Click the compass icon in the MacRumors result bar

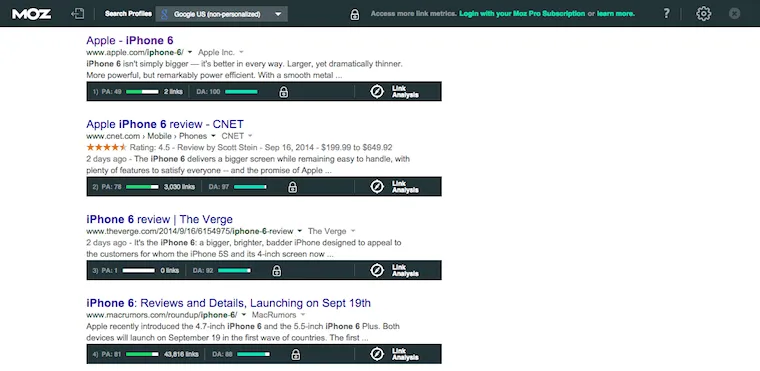[x=377, y=354]
